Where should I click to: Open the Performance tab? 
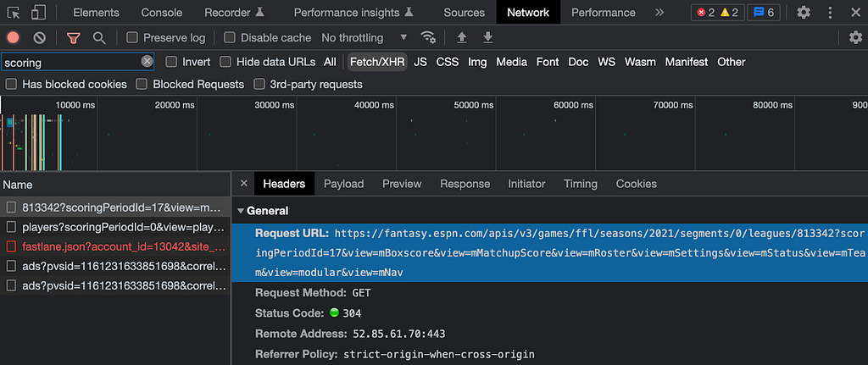pyautogui.click(x=604, y=12)
